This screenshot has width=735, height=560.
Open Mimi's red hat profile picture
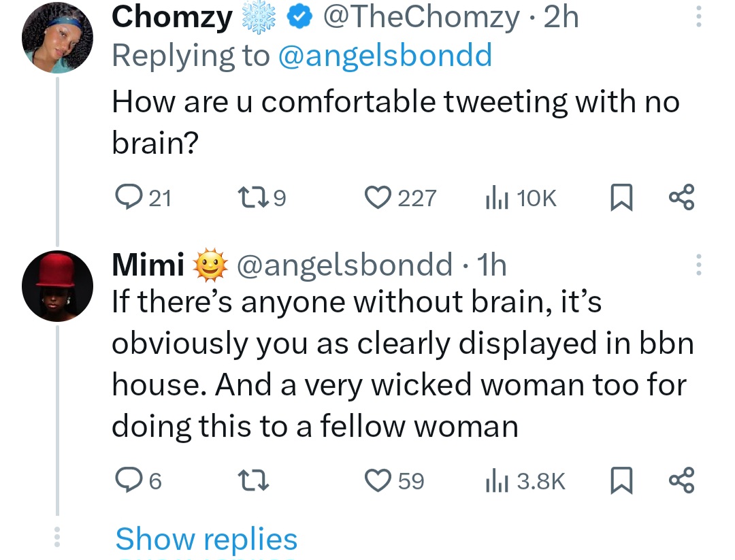coord(56,285)
